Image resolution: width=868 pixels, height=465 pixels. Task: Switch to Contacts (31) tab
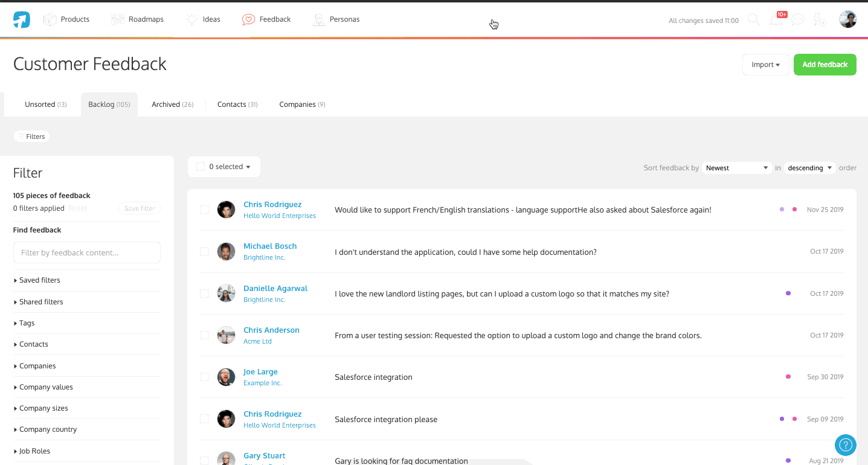pyautogui.click(x=237, y=104)
